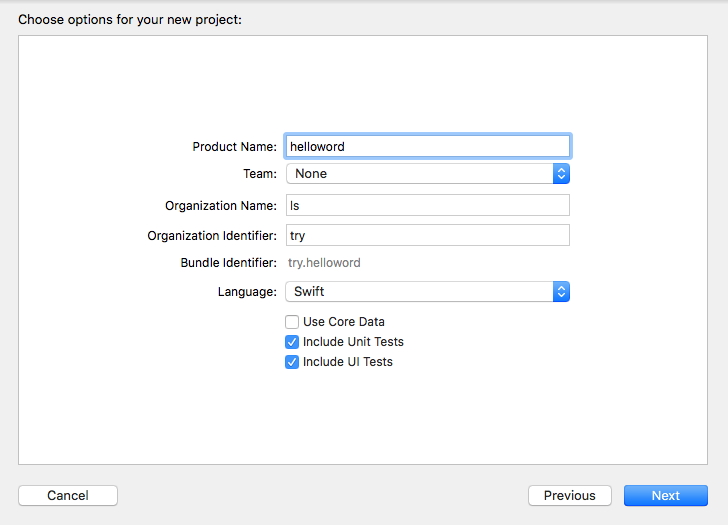The image size is (728, 525).
Task: Click the "Organization Name:" label
Action: 221,206
